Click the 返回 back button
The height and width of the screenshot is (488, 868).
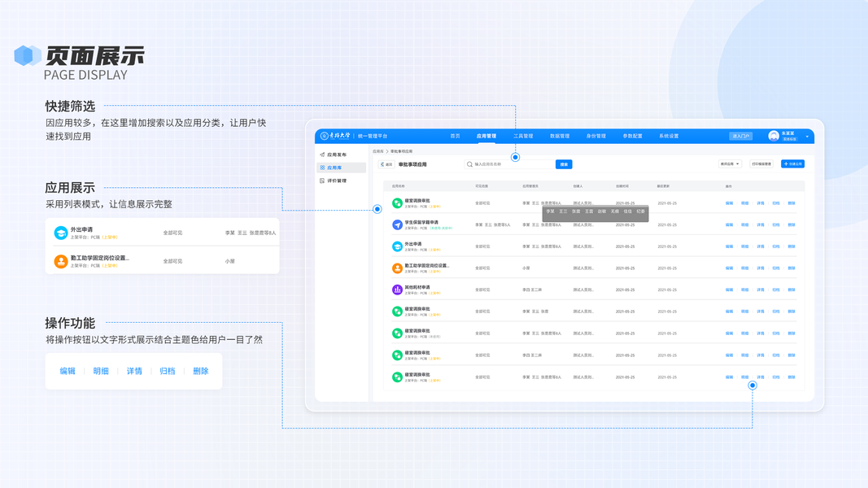click(x=386, y=164)
